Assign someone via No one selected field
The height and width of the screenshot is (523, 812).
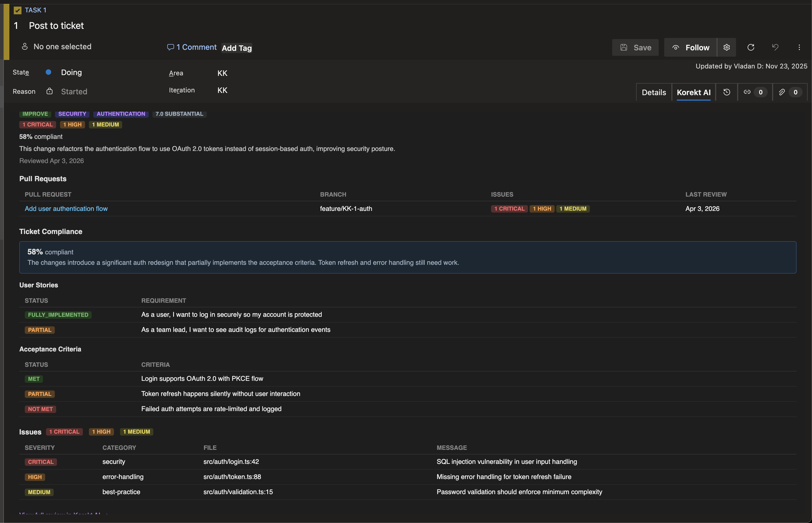click(62, 46)
